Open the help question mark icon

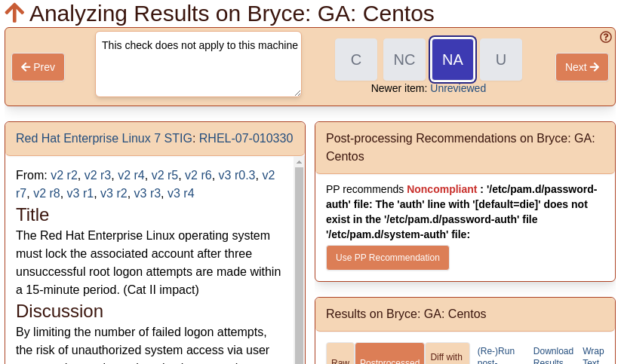pyautogui.click(x=606, y=37)
